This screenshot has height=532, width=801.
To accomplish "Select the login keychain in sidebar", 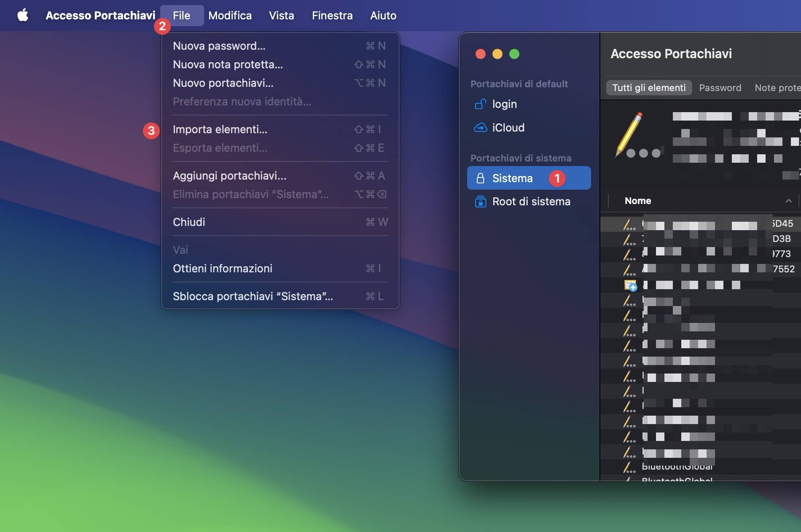I will click(529, 104).
